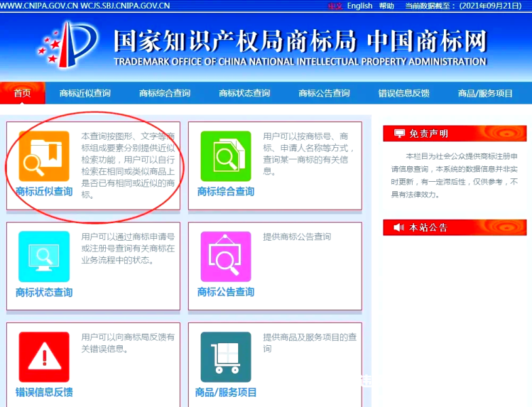This screenshot has height=407, width=532.
Task: Click the 提供商标公告查询 description text
Action: [x=297, y=237]
